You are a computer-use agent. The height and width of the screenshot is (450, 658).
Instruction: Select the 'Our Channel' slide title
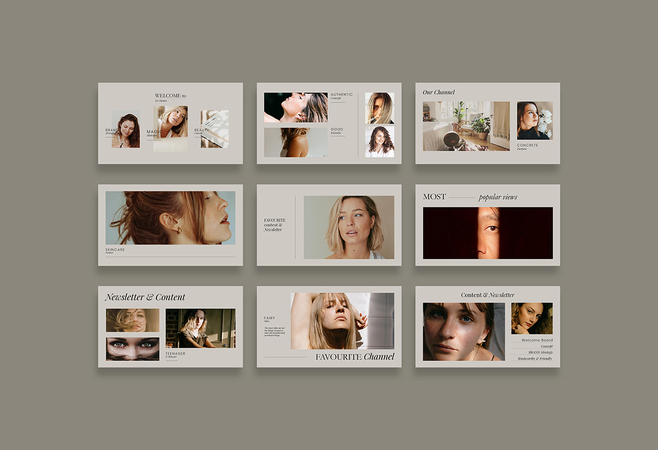pyautogui.click(x=439, y=92)
